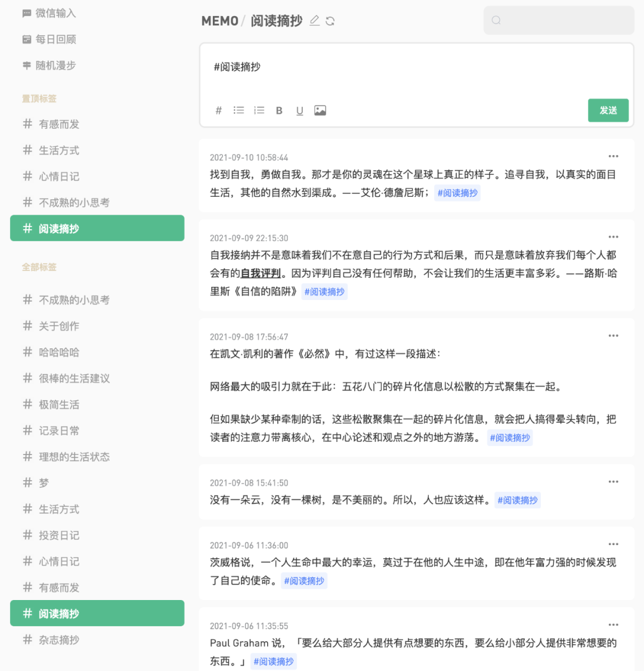Select the tag 梦

(x=97, y=483)
